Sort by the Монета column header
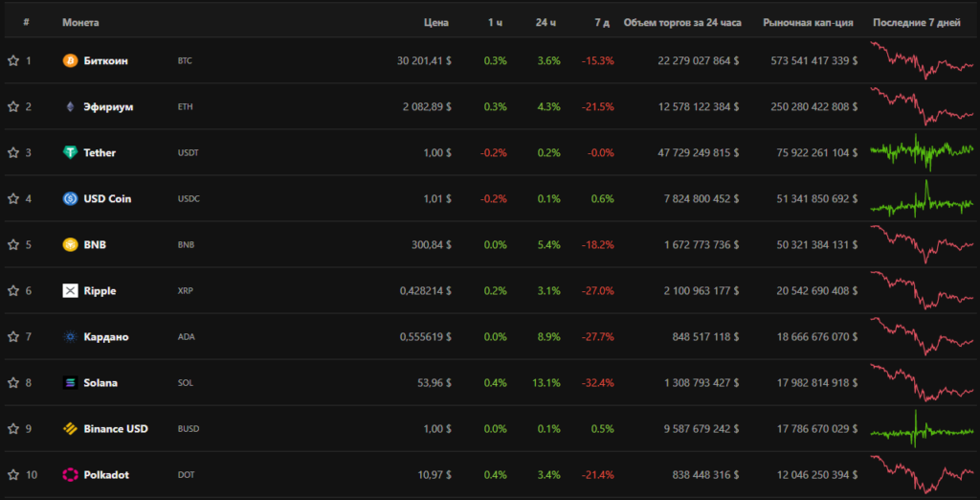Screen dimensions: 980x500 (80, 23)
